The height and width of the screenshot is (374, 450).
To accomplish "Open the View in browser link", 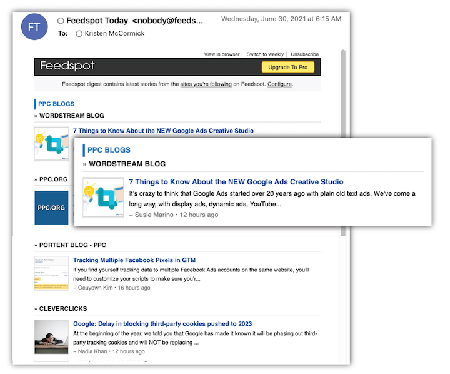I will (x=222, y=54).
